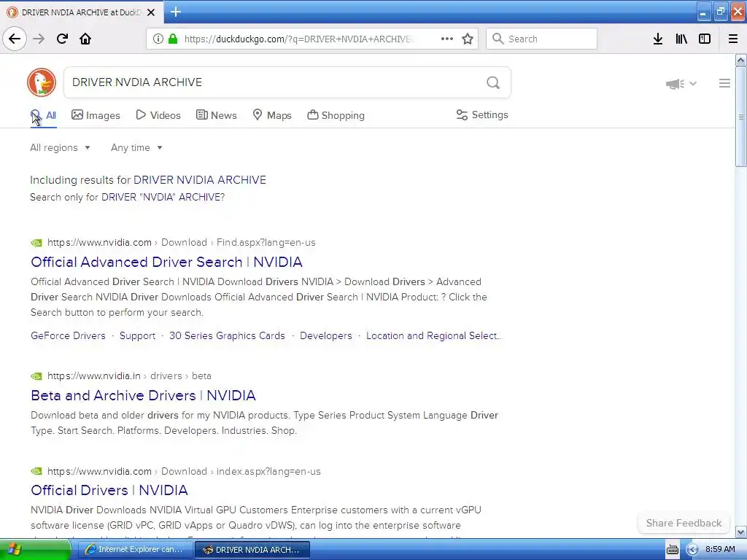
Task: Click the address bar URL field
Action: (298, 39)
